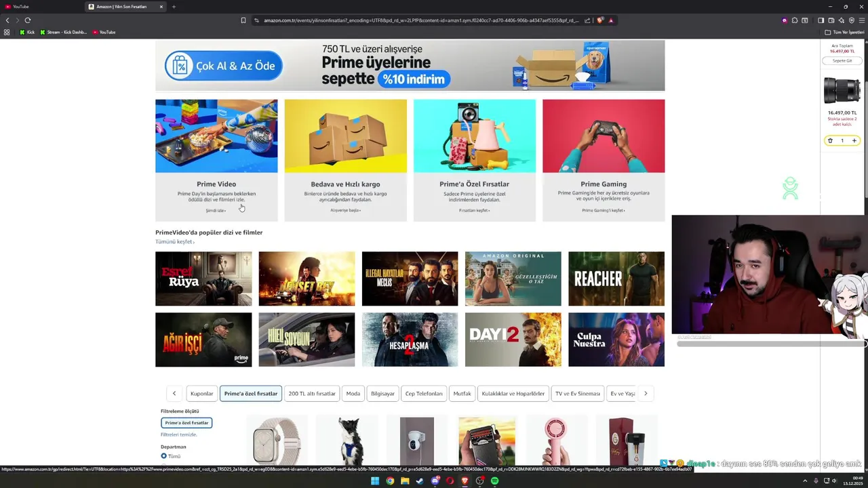The height and width of the screenshot is (488, 868).
Task: Select the Kulaklıklar ve Hoparlörler chip
Action: tap(513, 393)
